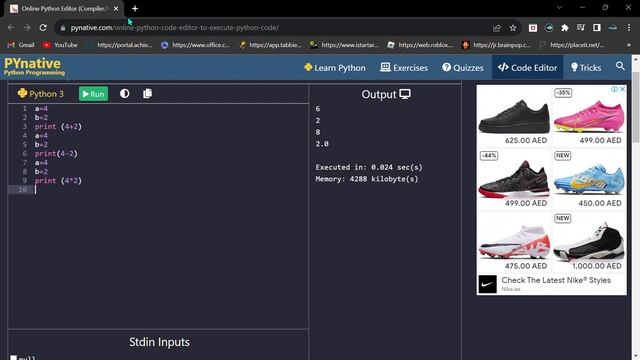Run the Python code
The image size is (640, 360).
(x=93, y=94)
